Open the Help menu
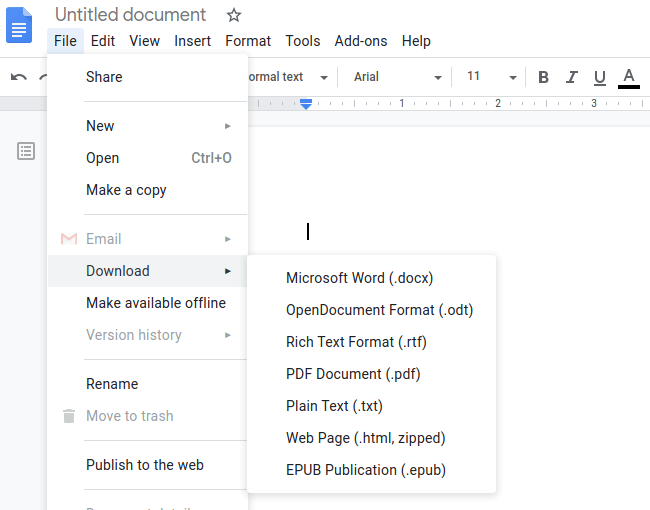The height and width of the screenshot is (510, 650). pos(416,41)
